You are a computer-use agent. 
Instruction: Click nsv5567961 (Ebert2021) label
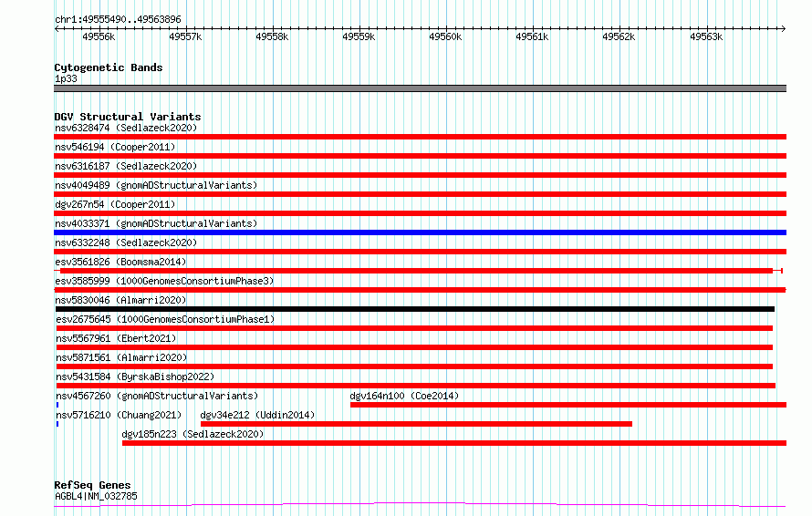tap(116, 338)
